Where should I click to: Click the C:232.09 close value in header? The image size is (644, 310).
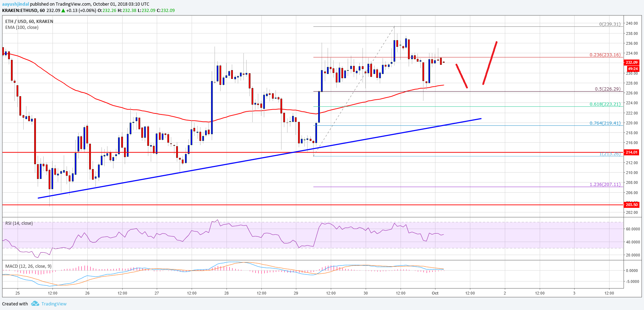pyautogui.click(x=166, y=11)
